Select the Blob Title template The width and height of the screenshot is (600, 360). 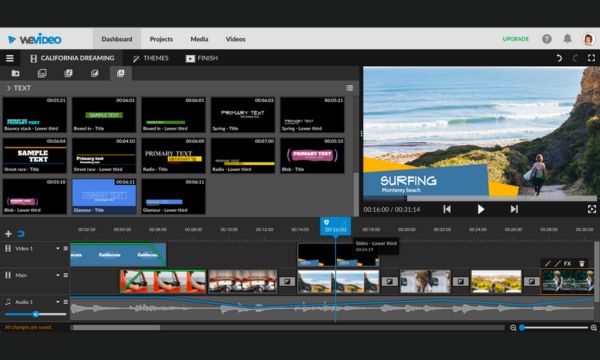point(312,155)
